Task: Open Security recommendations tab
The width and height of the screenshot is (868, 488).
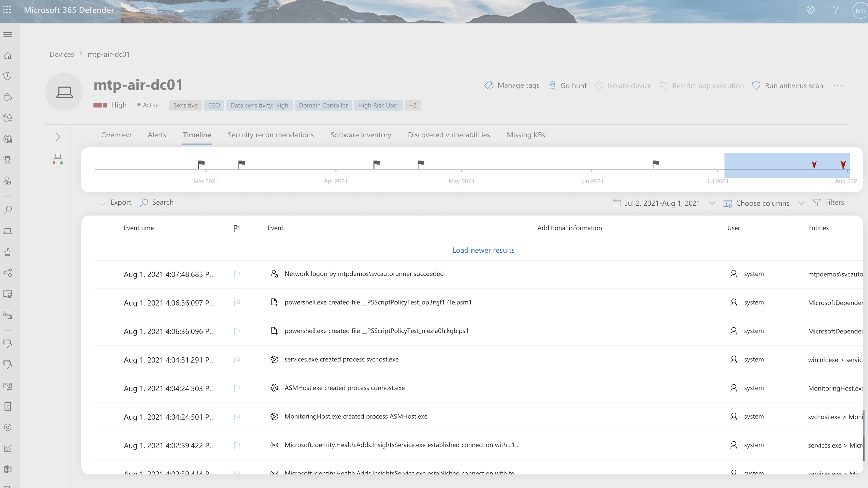Action: pyautogui.click(x=271, y=135)
